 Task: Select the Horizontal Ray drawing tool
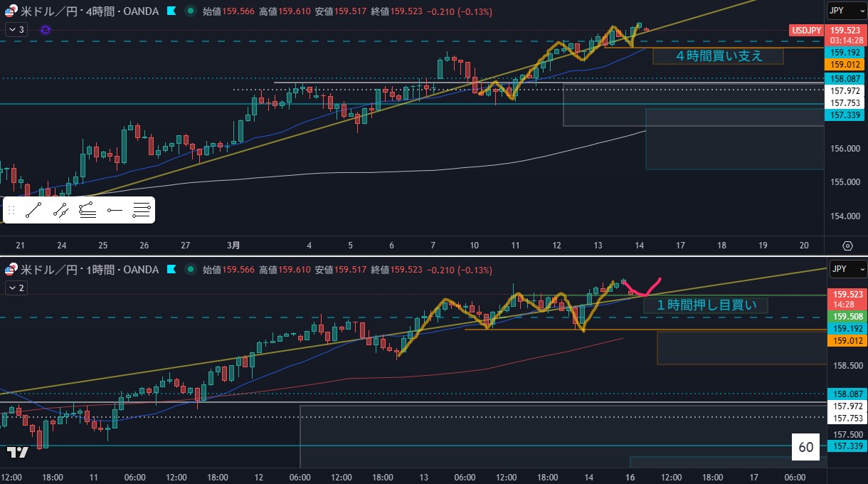coord(115,210)
